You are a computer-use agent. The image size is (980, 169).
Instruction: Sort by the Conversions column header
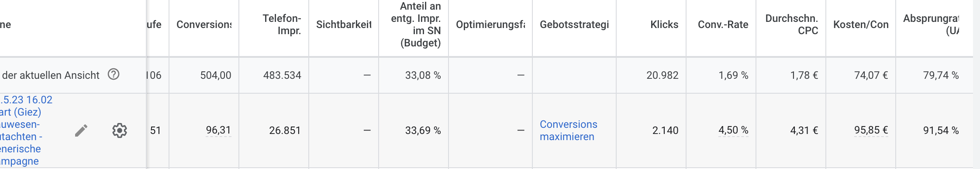[204, 25]
